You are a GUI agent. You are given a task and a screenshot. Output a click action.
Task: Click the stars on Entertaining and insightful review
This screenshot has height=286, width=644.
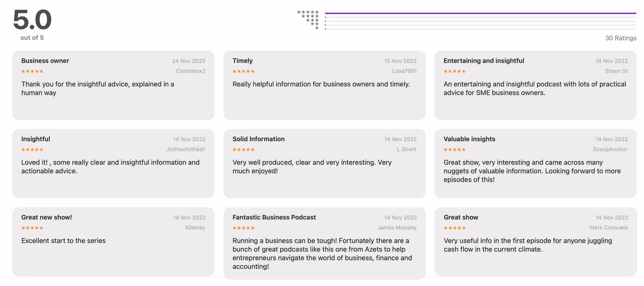coord(454,71)
